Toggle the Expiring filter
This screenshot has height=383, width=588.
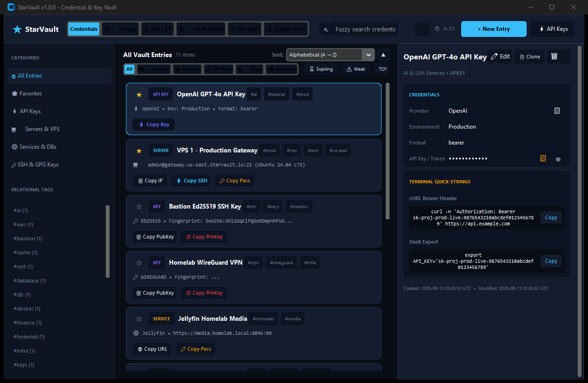pos(321,69)
